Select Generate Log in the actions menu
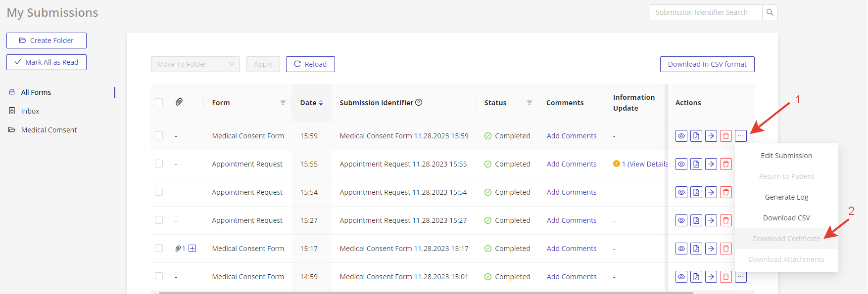 click(786, 197)
